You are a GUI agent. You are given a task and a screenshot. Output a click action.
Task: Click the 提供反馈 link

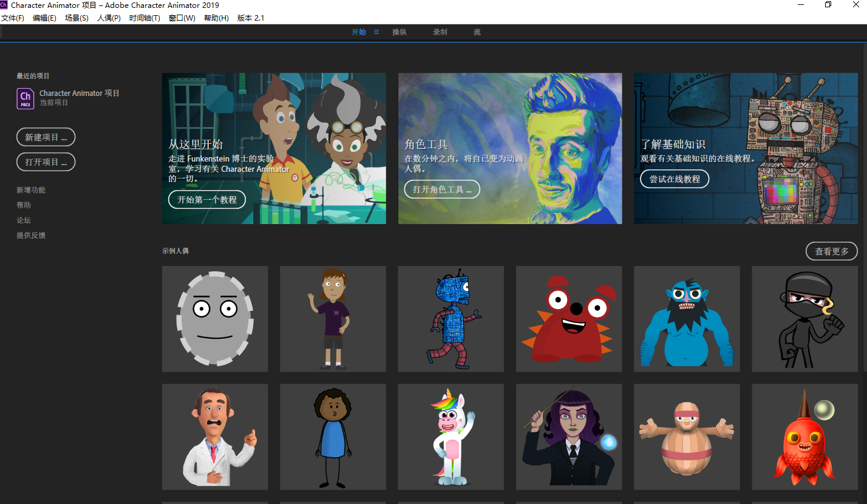tap(31, 235)
